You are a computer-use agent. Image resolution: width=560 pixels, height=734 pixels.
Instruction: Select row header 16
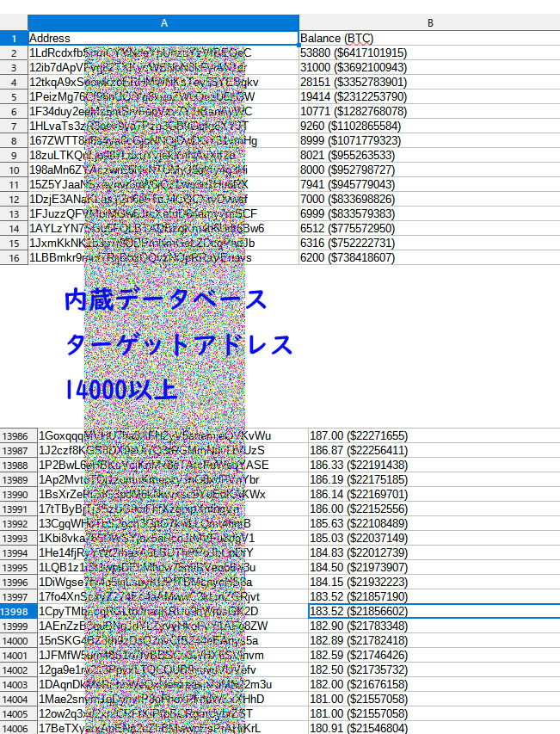(14, 257)
